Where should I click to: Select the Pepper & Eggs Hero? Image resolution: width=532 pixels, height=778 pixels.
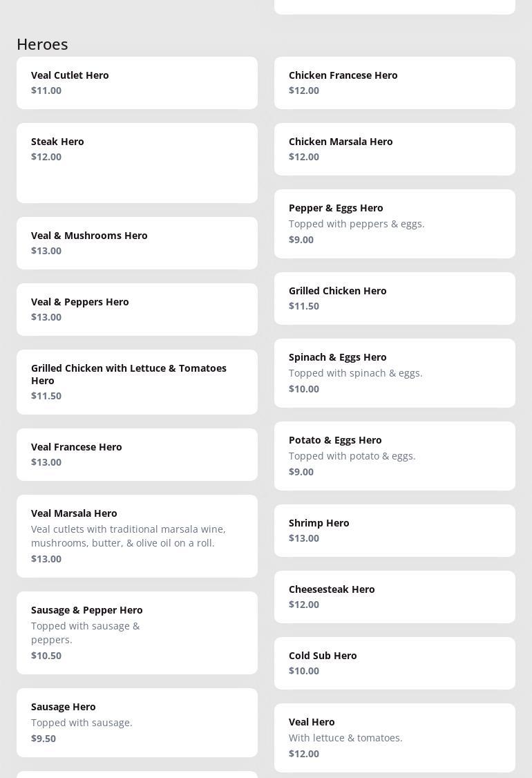395,224
